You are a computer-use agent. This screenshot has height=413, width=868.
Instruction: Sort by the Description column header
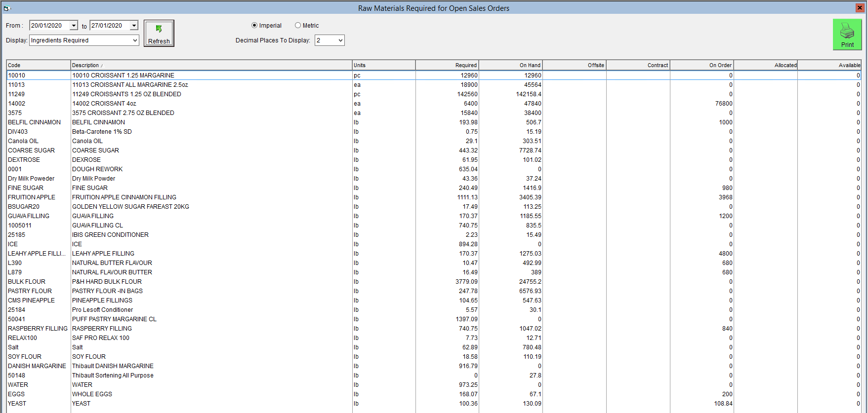[x=211, y=65]
